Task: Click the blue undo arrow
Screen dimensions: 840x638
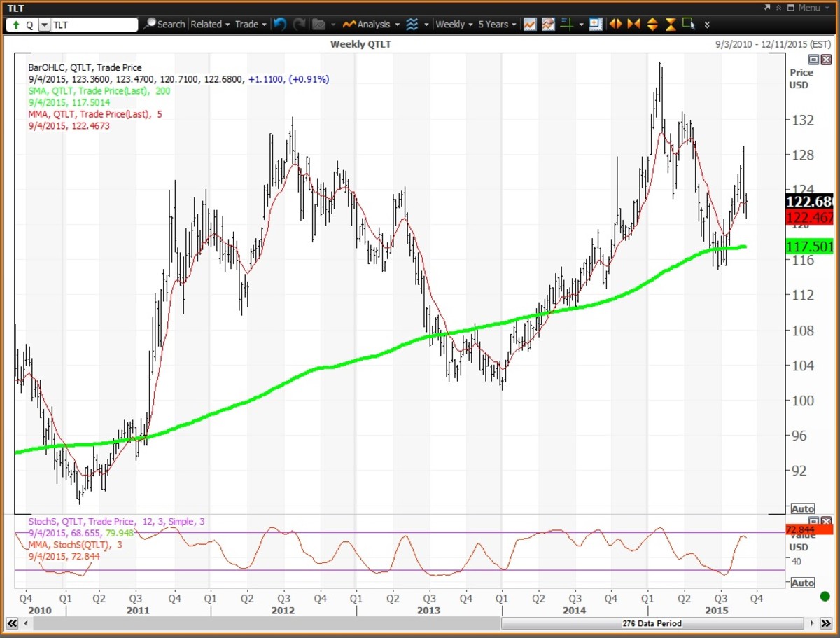Action: point(280,25)
